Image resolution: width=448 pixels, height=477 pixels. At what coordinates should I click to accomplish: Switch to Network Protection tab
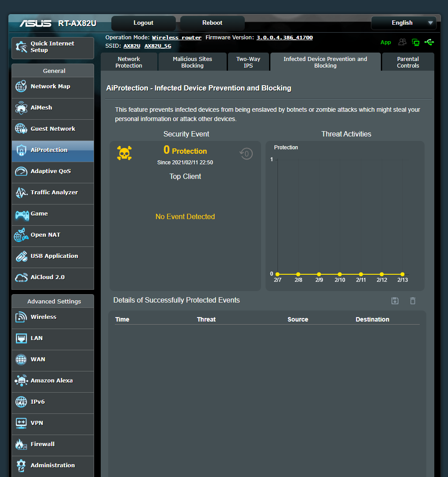pos(129,62)
